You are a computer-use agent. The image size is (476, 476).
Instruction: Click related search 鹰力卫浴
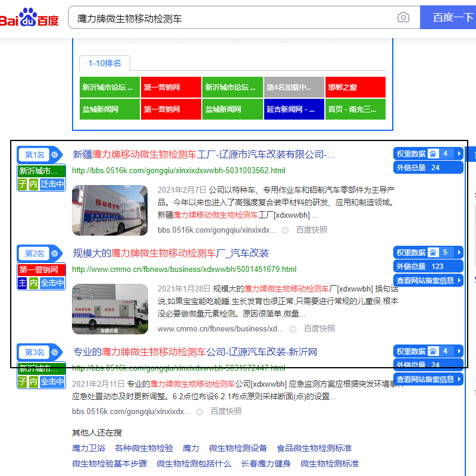(x=89, y=448)
